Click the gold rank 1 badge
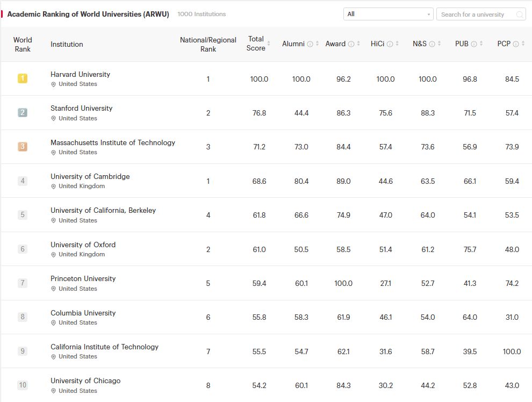The width and height of the screenshot is (532, 402). click(23, 78)
